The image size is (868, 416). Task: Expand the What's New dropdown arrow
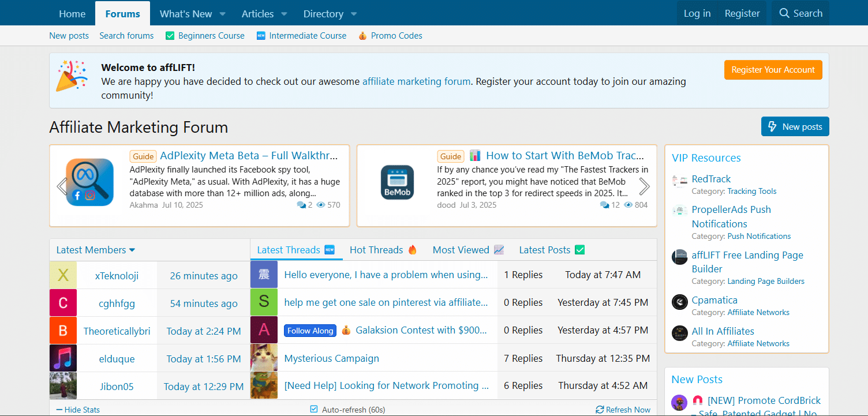(223, 14)
